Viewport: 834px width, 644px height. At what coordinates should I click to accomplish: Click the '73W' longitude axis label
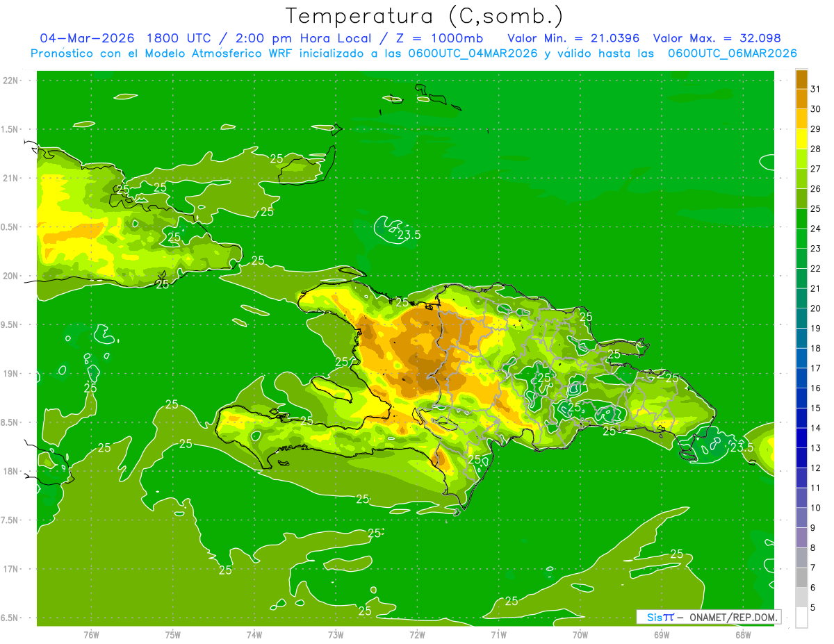[x=336, y=634]
